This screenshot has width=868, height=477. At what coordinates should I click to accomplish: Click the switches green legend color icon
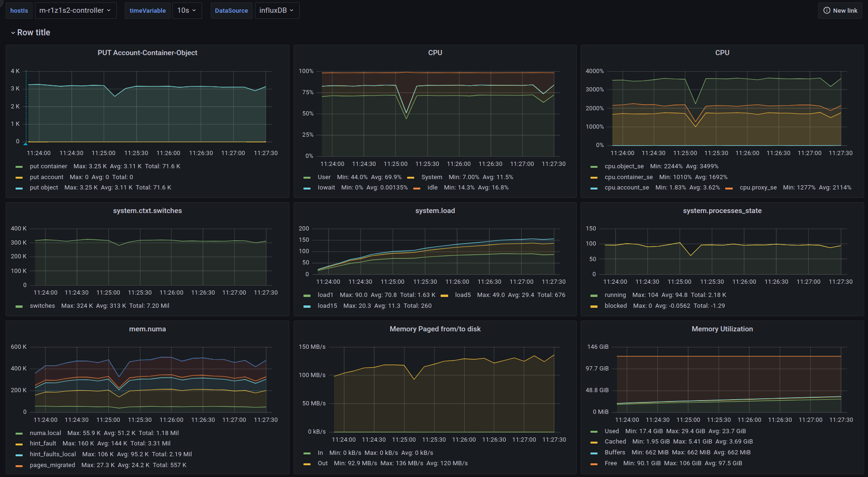(x=19, y=306)
